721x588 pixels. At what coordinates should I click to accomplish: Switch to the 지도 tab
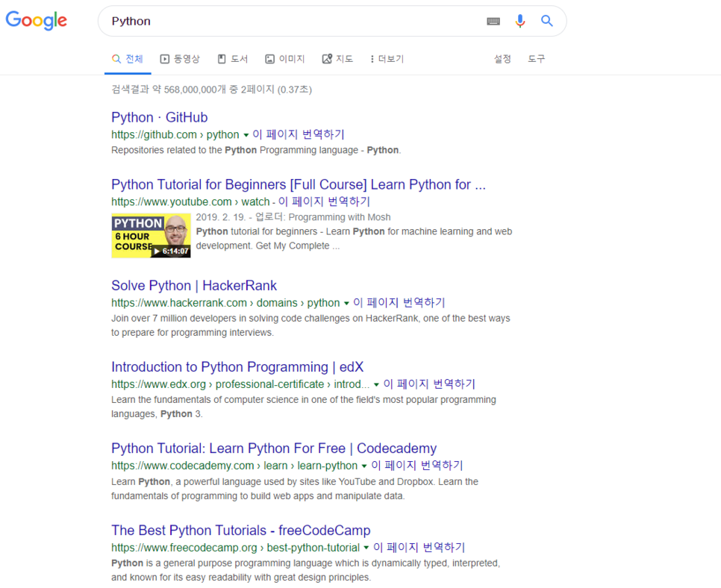click(337, 59)
